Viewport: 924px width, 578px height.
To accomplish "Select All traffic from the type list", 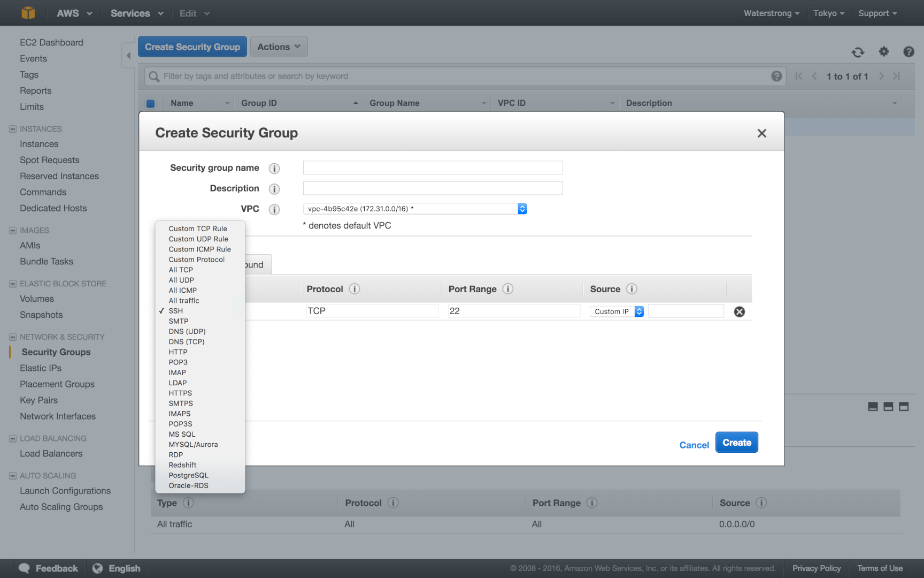I will pyautogui.click(x=184, y=301).
